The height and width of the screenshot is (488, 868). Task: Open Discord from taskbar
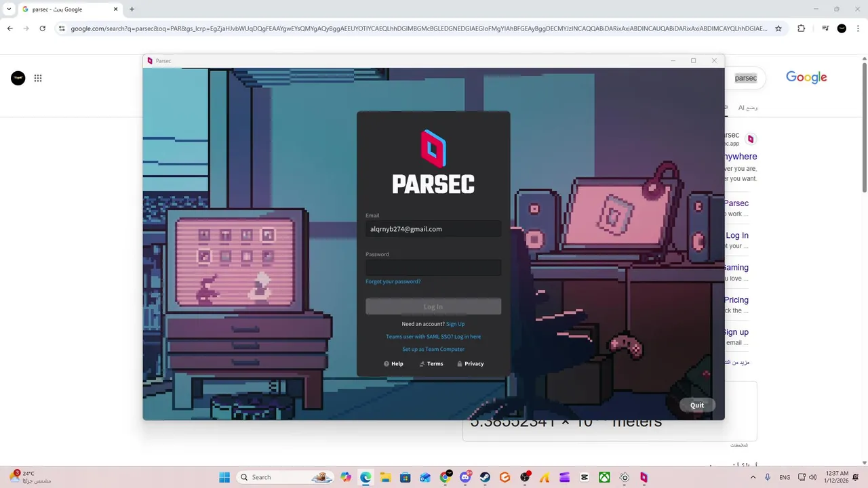[x=465, y=477]
